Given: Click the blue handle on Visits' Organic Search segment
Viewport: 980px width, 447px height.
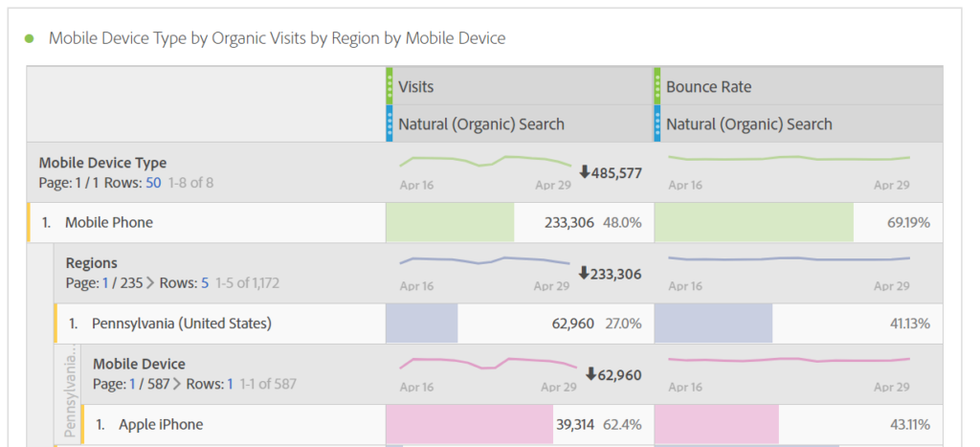Looking at the screenshot, I should pos(390,123).
